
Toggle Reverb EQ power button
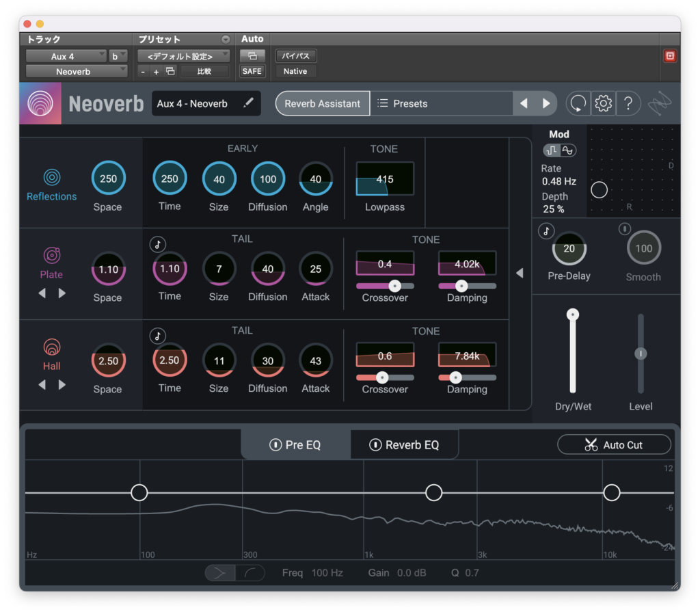[x=375, y=444]
